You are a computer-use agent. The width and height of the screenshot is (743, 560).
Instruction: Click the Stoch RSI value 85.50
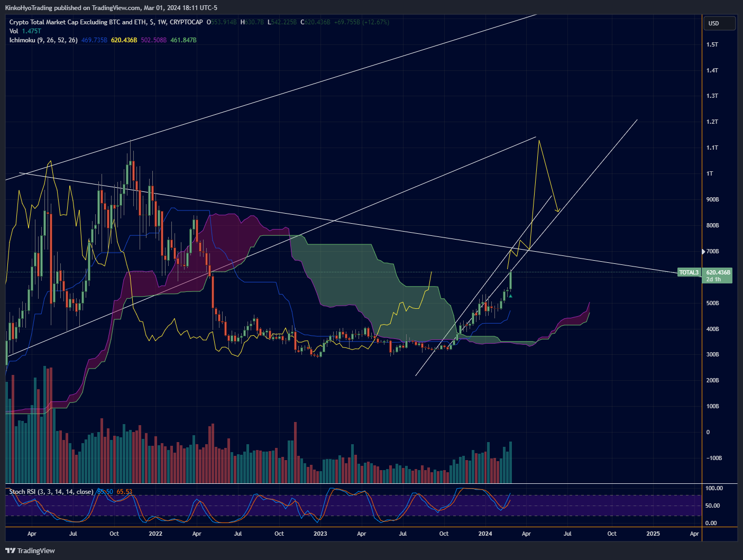tap(105, 492)
